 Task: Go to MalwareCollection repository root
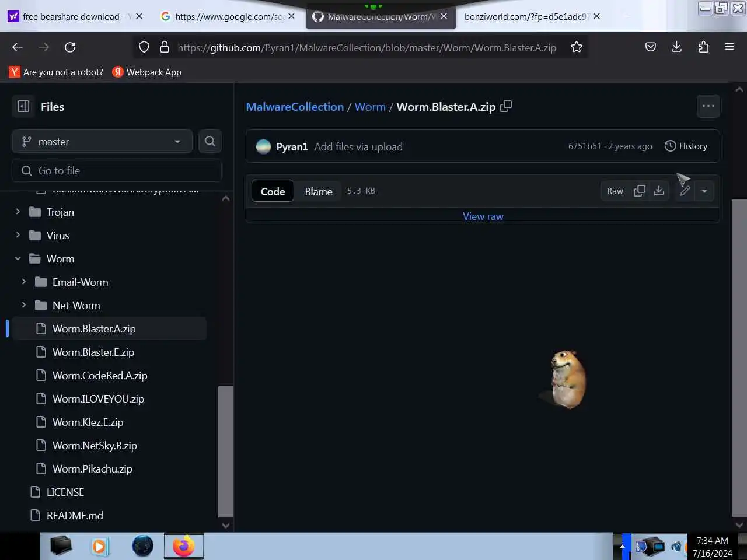295,107
